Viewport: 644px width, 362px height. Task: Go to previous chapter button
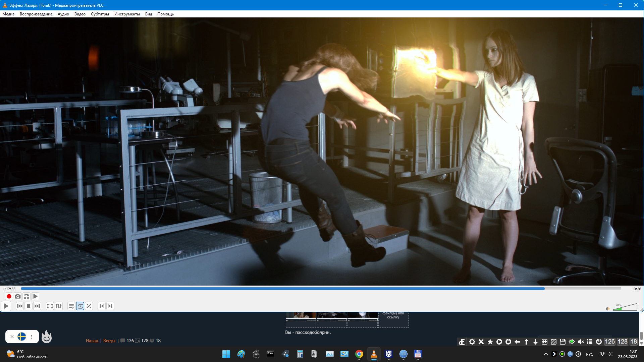pos(102,306)
